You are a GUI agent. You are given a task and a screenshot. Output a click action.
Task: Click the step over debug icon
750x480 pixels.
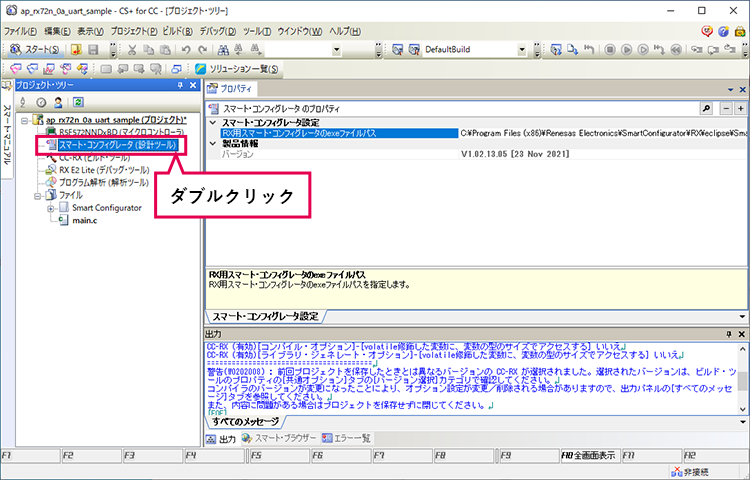click(x=713, y=49)
